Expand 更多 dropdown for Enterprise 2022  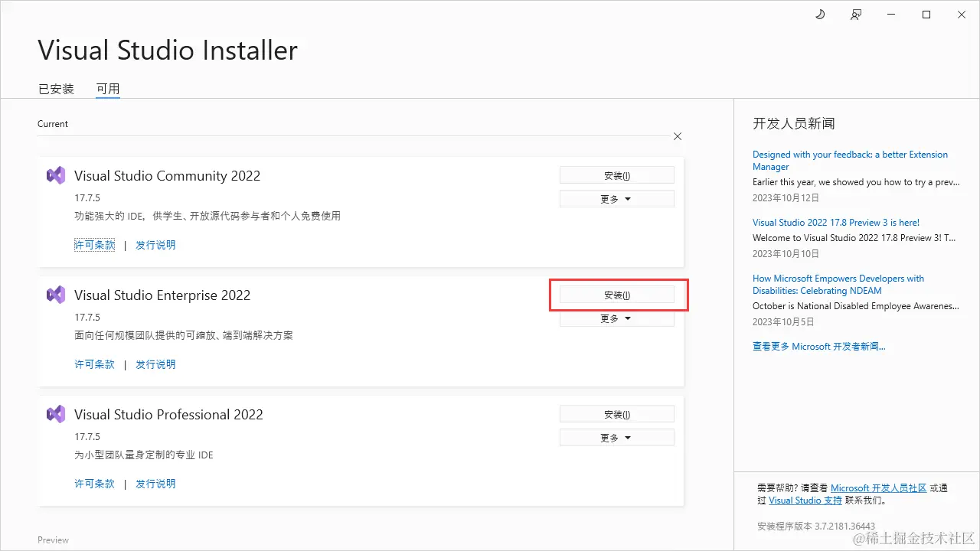coord(617,318)
